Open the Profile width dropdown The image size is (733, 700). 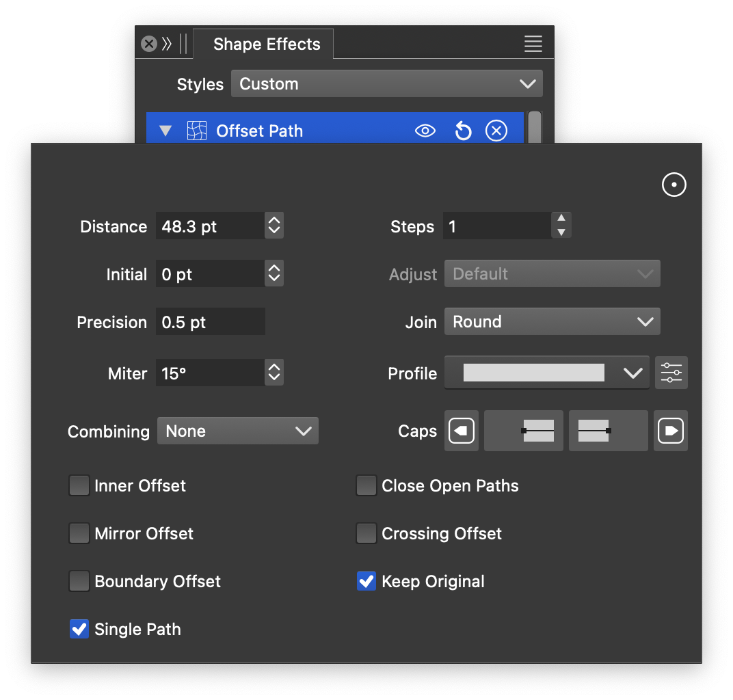point(546,373)
